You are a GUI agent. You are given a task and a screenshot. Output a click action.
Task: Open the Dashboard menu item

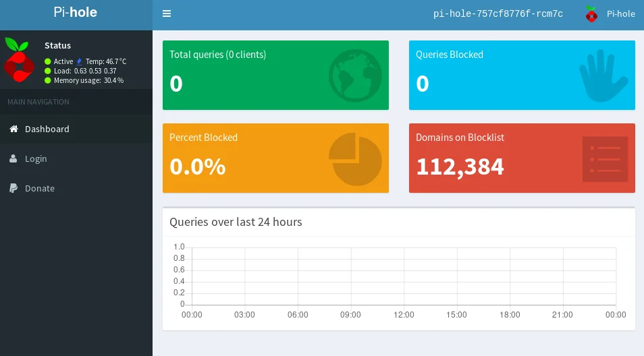point(47,129)
